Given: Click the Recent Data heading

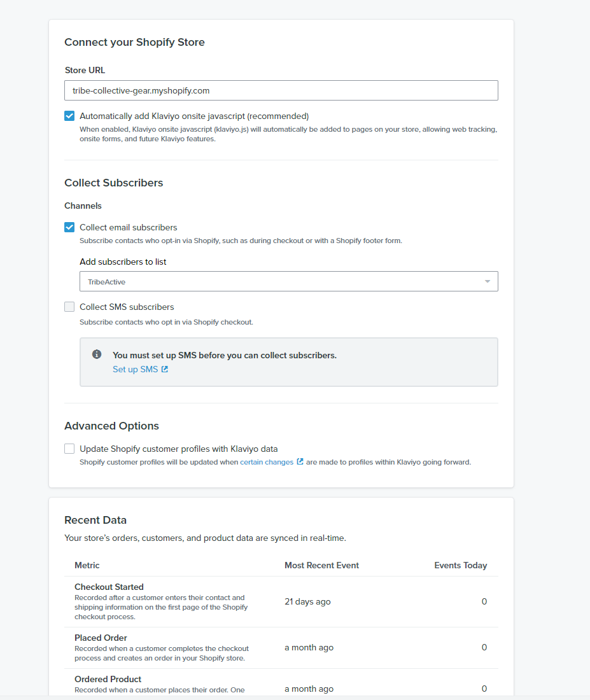Looking at the screenshot, I should point(95,520).
